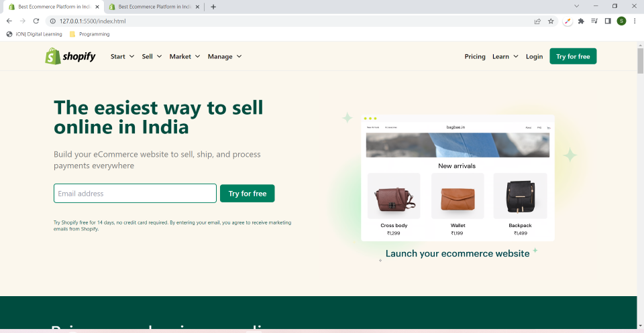
Task: Close the first Best Ecommerce Platform tab
Action: [97, 7]
